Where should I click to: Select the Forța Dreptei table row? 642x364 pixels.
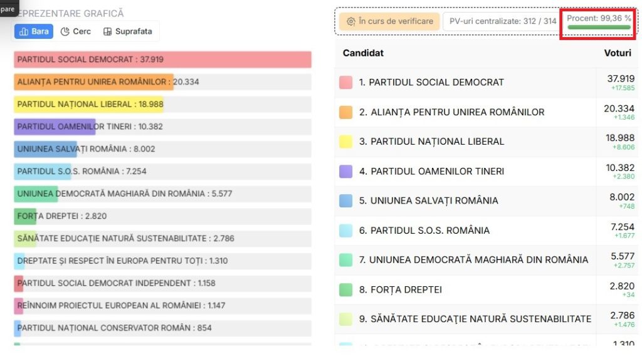464,289
